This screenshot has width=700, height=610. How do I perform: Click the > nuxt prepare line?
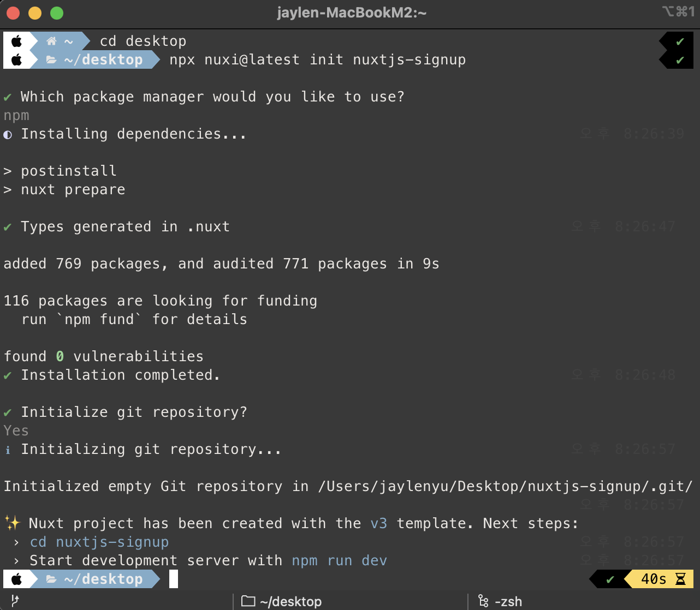point(64,190)
